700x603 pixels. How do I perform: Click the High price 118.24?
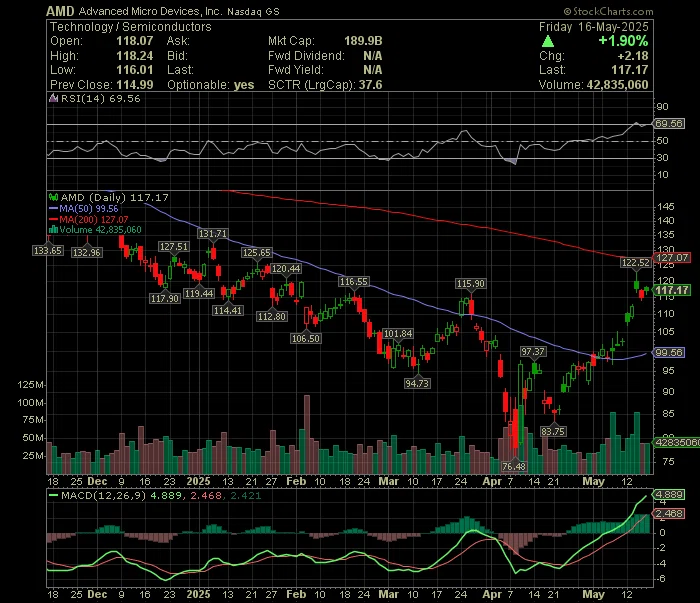pos(134,56)
